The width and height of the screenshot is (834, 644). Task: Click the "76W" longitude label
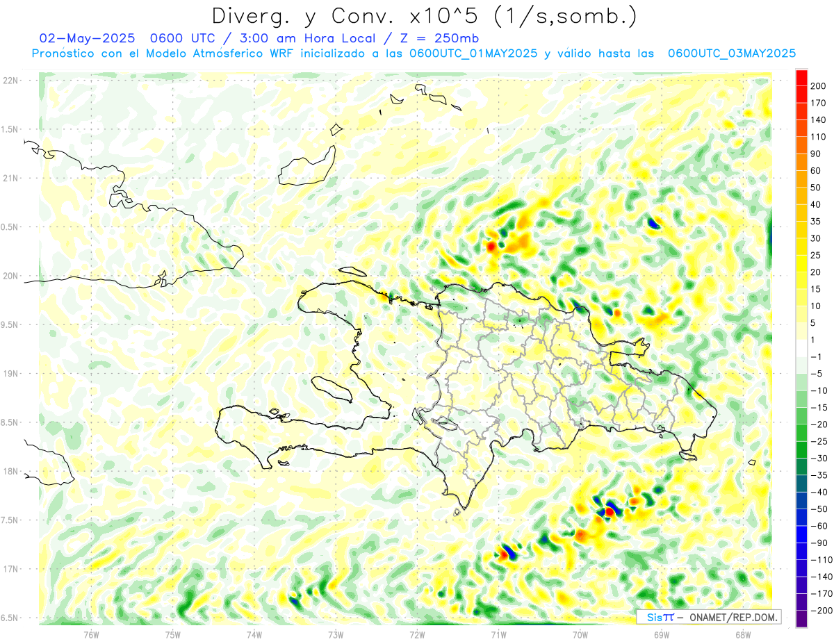pos(91,634)
